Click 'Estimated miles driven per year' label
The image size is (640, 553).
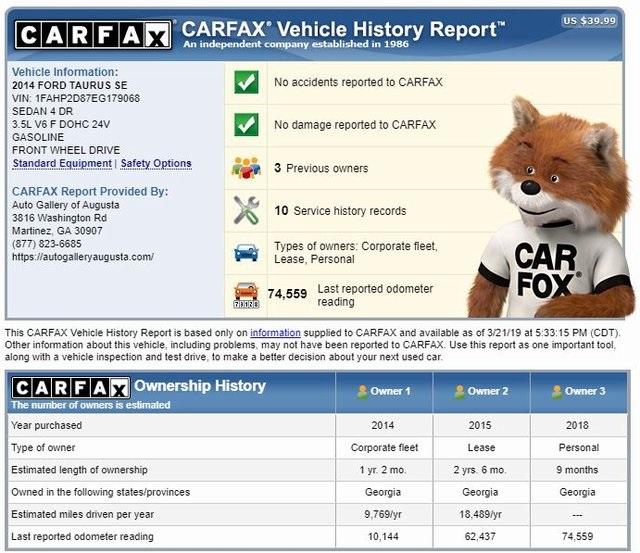tap(82, 514)
